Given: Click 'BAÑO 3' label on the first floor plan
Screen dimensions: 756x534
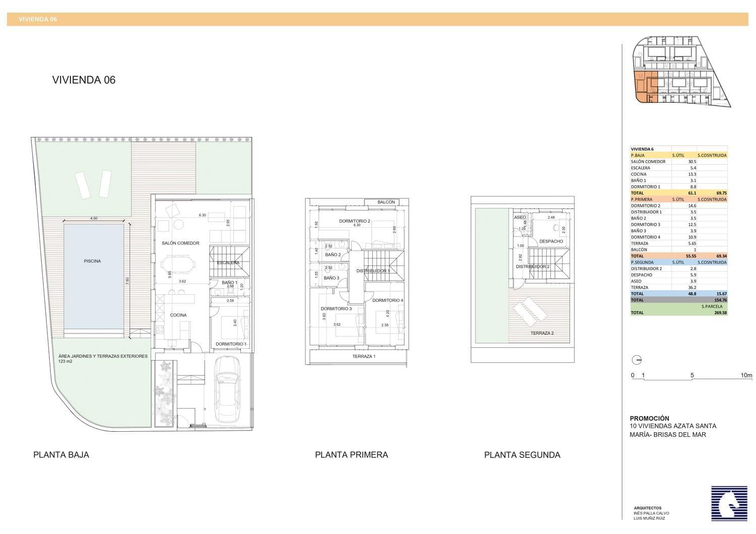Looking at the screenshot, I should point(331,278).
